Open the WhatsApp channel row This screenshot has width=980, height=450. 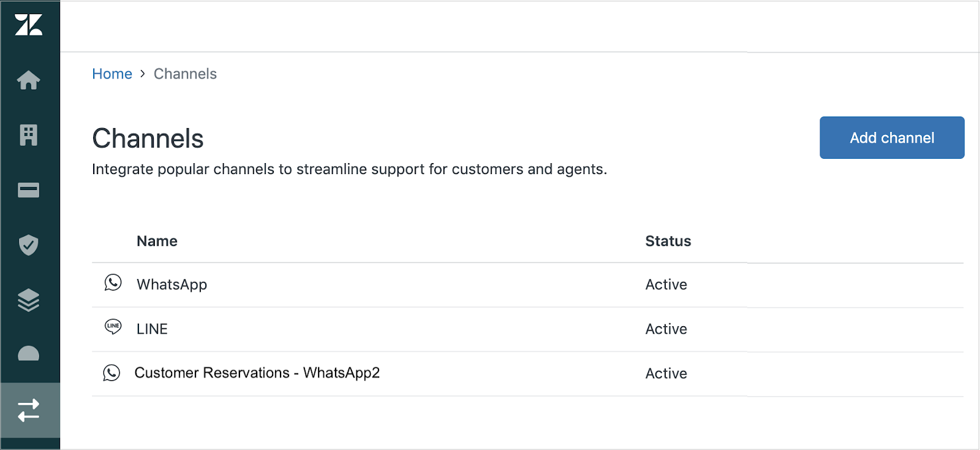[x=171, y=284]
